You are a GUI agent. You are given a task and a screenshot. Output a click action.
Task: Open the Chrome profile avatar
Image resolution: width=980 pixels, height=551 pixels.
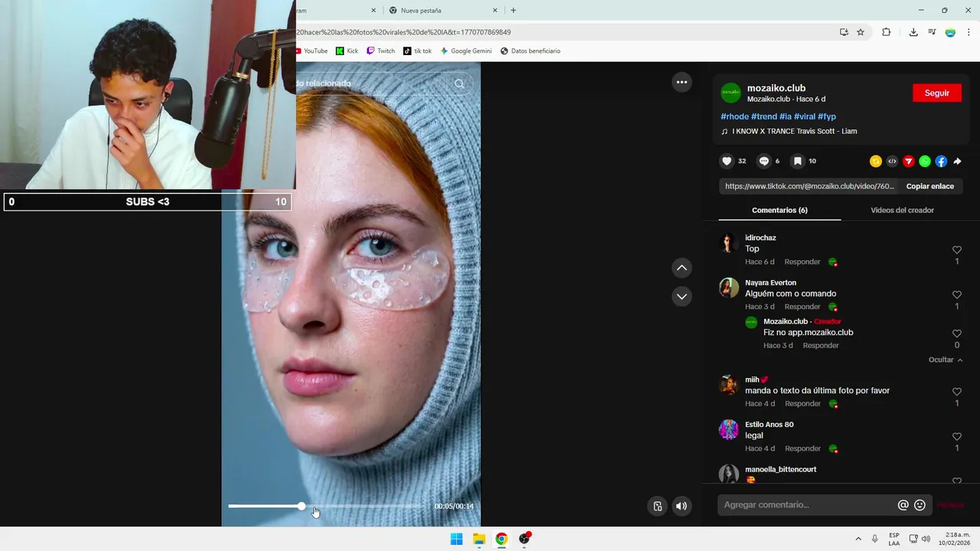pos(950,32)
